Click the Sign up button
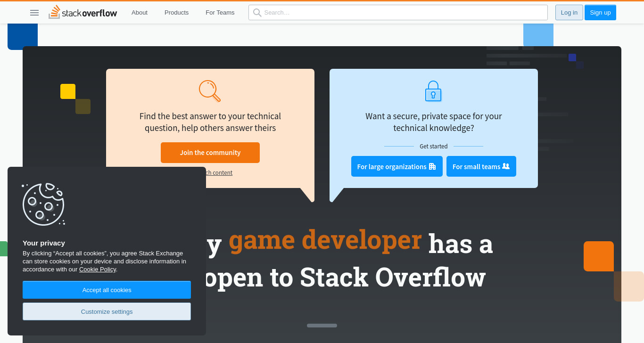Image resolution: width=644 pixels, height=343 pixels. coord(600,13)
